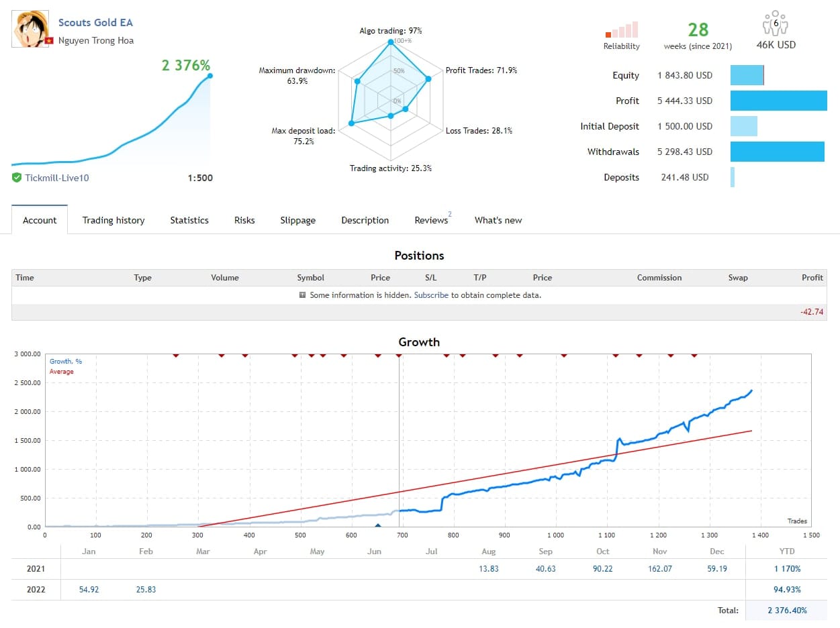This screenshot has width=840, height=628.
Task: Click the last red triangle marker atop Growth chart
Action: click(694, 356)
